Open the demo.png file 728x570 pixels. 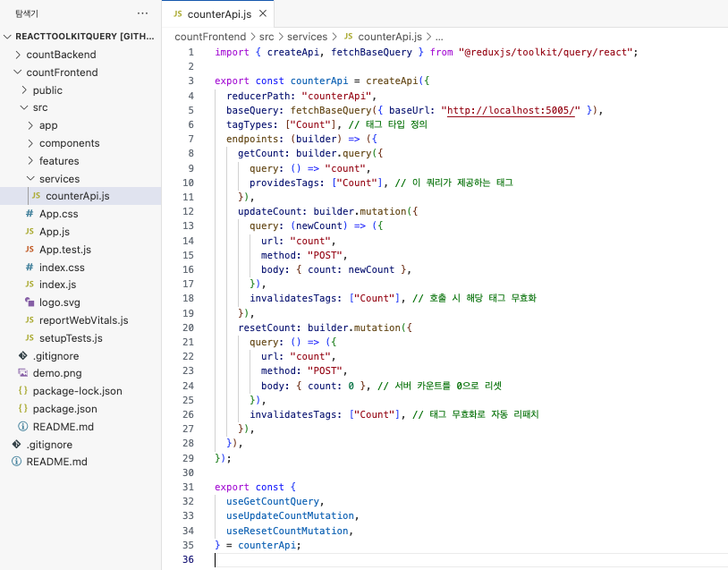[x=57, y=373]
